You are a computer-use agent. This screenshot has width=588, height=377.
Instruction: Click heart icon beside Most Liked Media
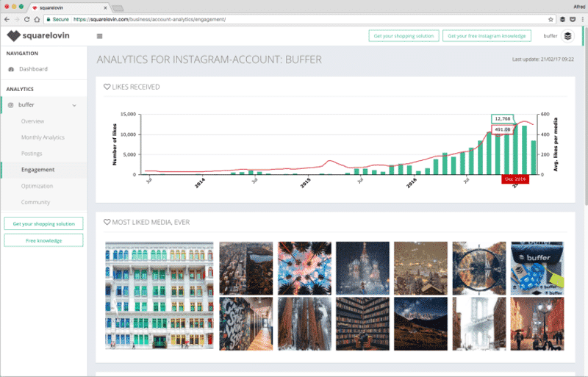(x=107, y=222)
